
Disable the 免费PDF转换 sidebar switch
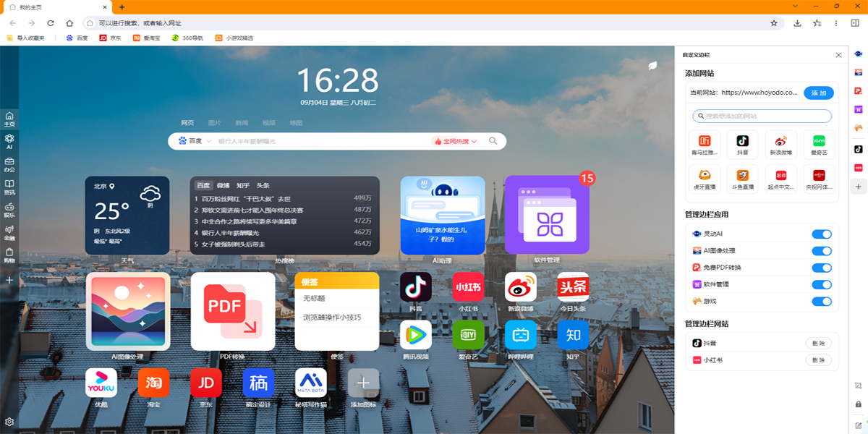821,268
